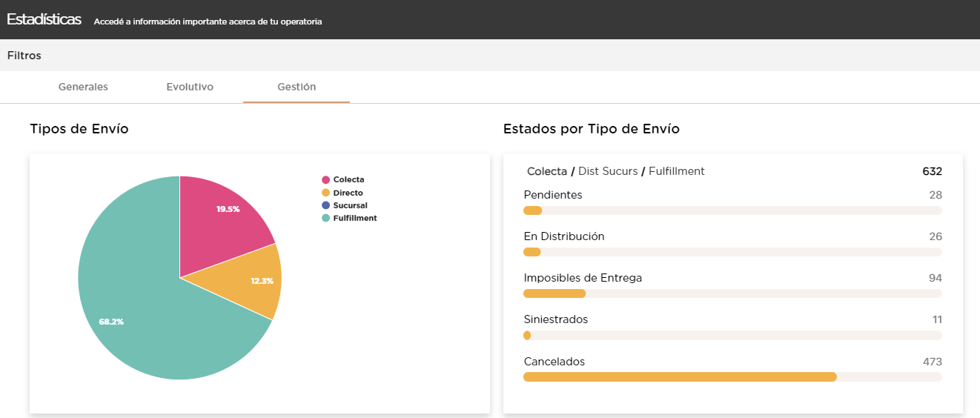Expand the Filtros section

point(24,56)
